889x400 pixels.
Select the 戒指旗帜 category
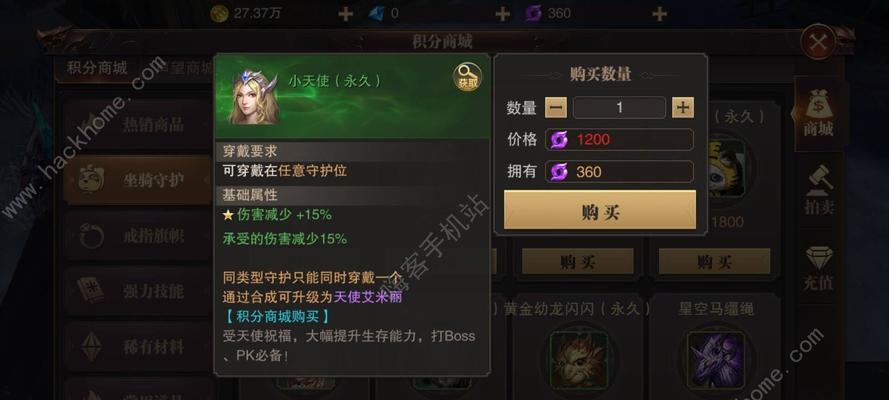(x=138, y=236)
